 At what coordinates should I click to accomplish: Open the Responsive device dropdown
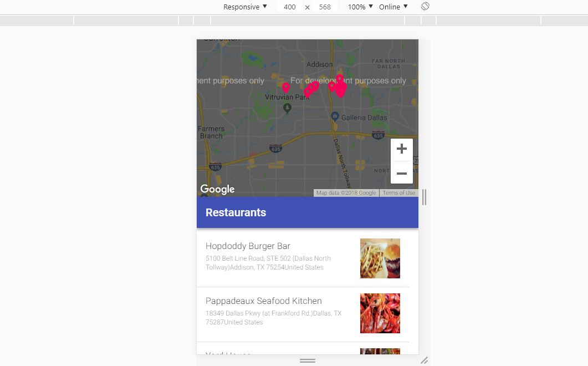tap(245, 7)
